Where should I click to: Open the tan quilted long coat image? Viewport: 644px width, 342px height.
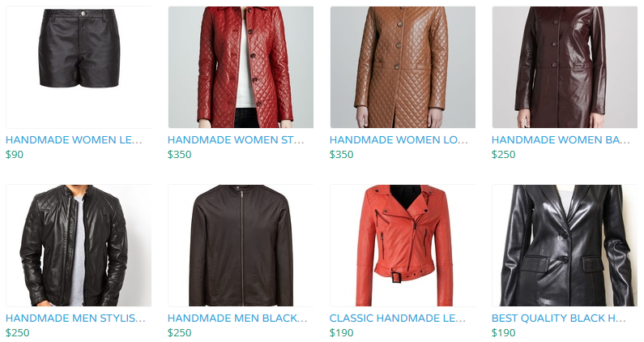point(403,67)
